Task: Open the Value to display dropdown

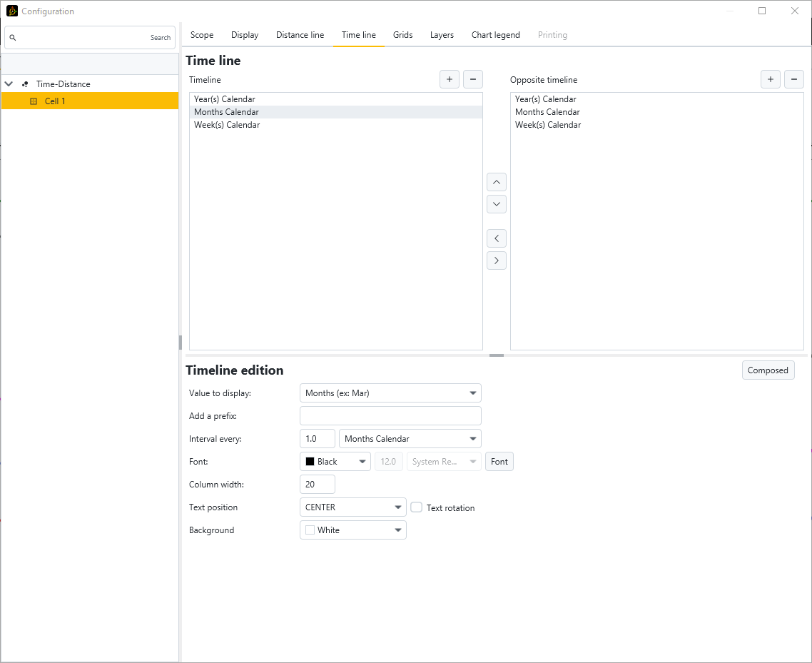Action: tap(390, 393)
